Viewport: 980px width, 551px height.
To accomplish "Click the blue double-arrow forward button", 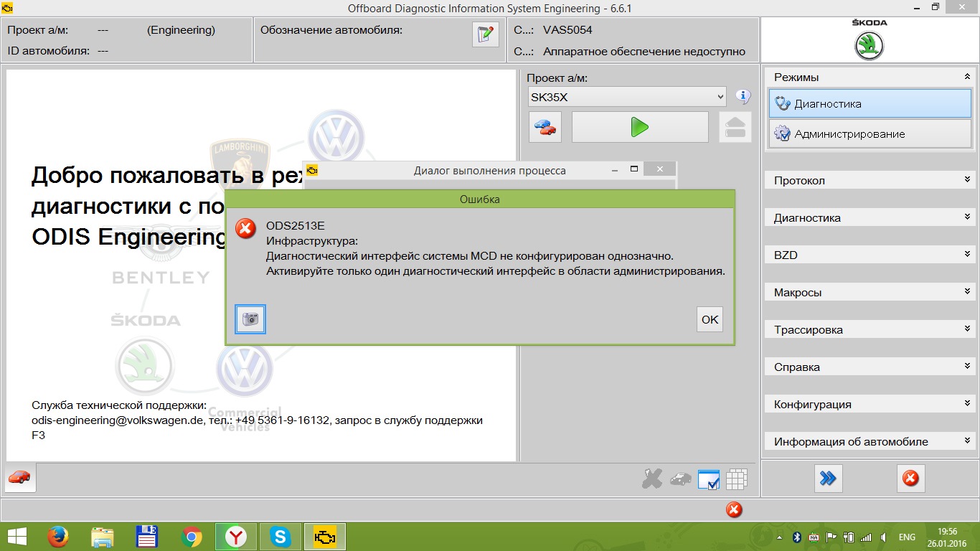I will pyautogui.click(x=828, y=478).
